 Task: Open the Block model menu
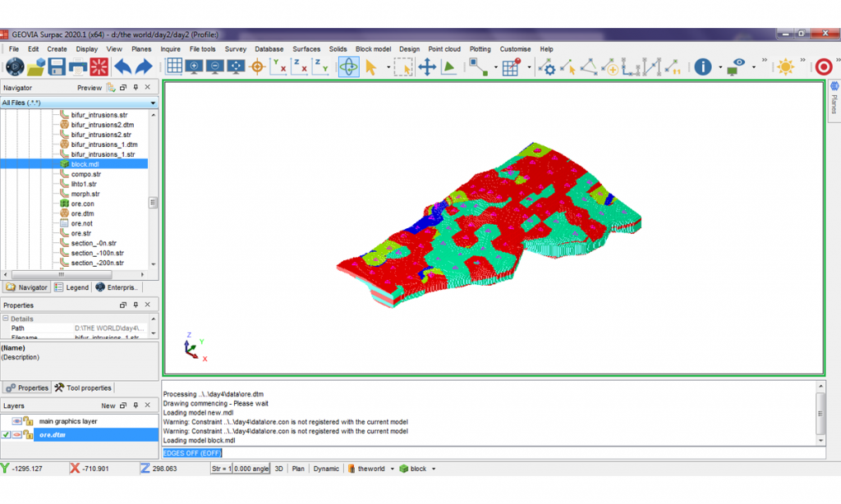coord(373,49)
